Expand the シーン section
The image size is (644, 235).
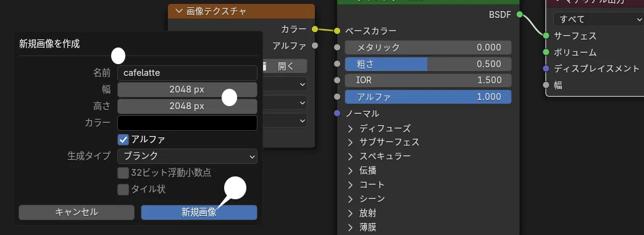pos(350,199)
